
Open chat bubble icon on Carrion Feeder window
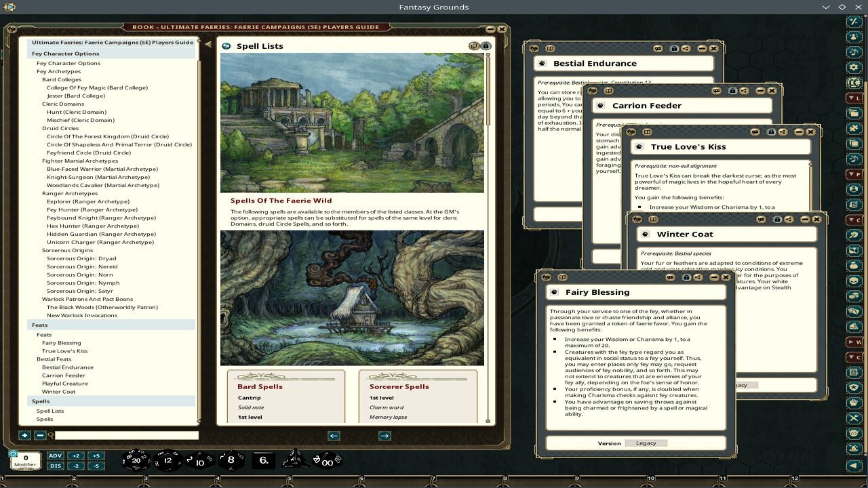717,91
